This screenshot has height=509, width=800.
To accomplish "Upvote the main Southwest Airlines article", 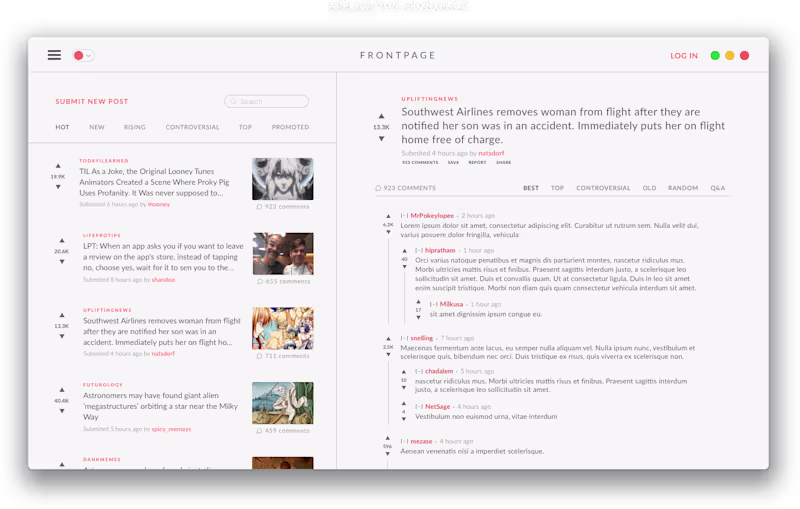I will coord(381,116).
